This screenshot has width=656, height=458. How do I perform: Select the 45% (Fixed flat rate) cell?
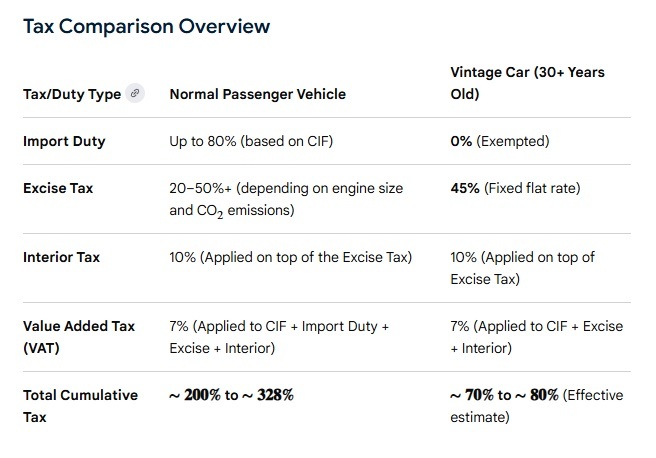[515, 188]
